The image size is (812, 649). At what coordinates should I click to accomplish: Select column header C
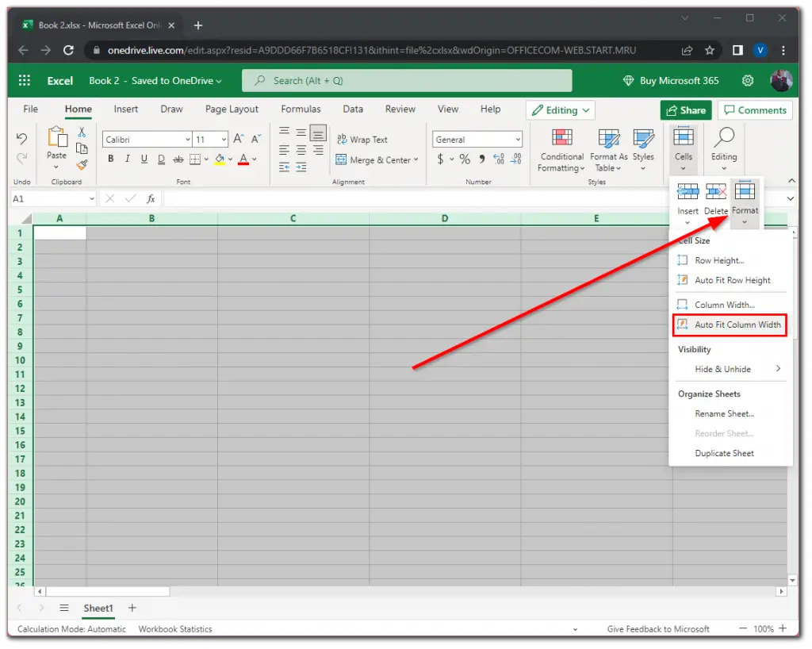[x=293, y=218]
